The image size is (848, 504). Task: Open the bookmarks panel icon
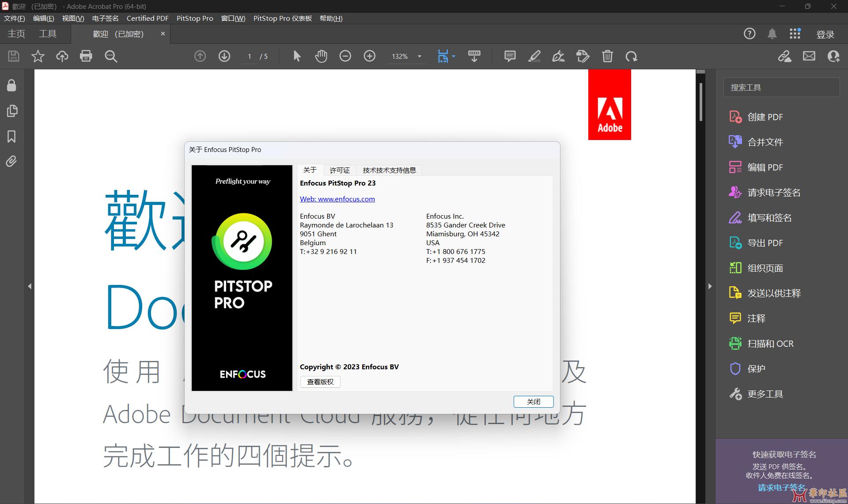point(11,136)
